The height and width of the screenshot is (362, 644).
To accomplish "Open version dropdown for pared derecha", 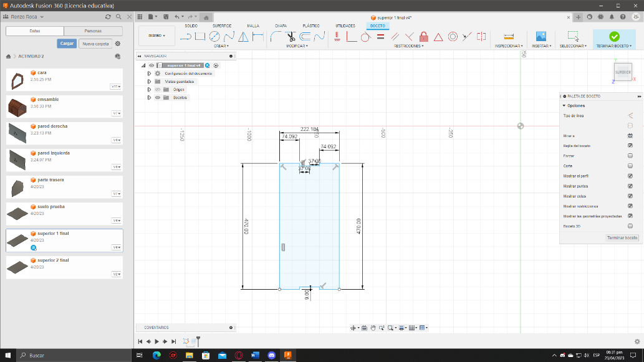I will click(116, 140).
